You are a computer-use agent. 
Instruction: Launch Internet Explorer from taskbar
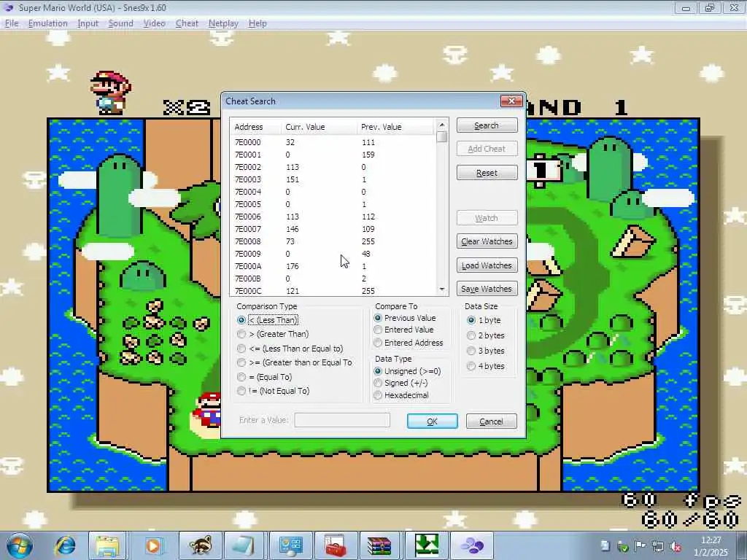65,545
